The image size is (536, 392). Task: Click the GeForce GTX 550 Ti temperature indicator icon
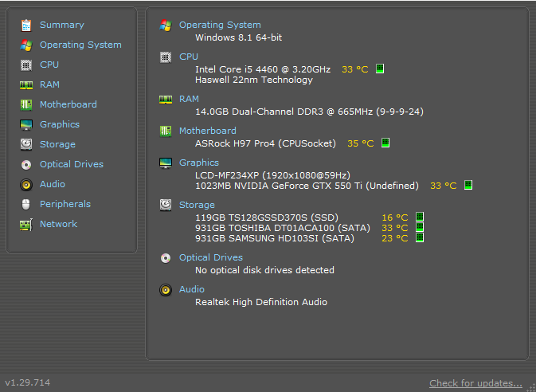tap(468, 185)
